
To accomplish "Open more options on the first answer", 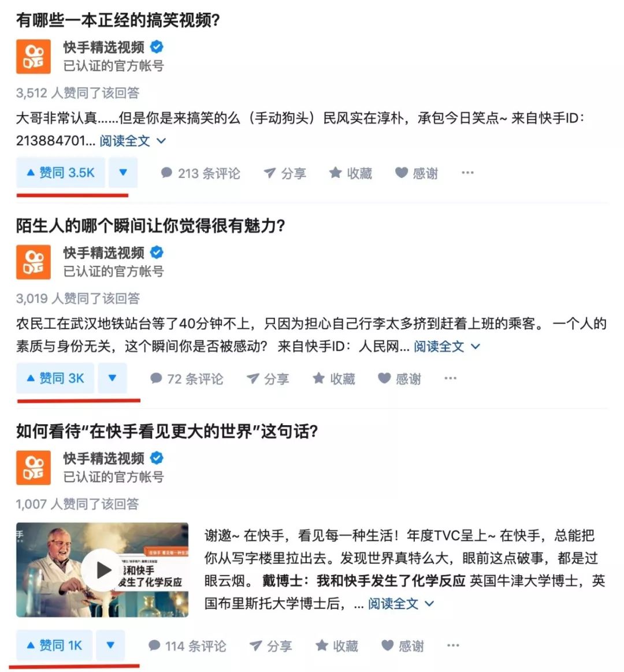I will [x=467, y=173].
